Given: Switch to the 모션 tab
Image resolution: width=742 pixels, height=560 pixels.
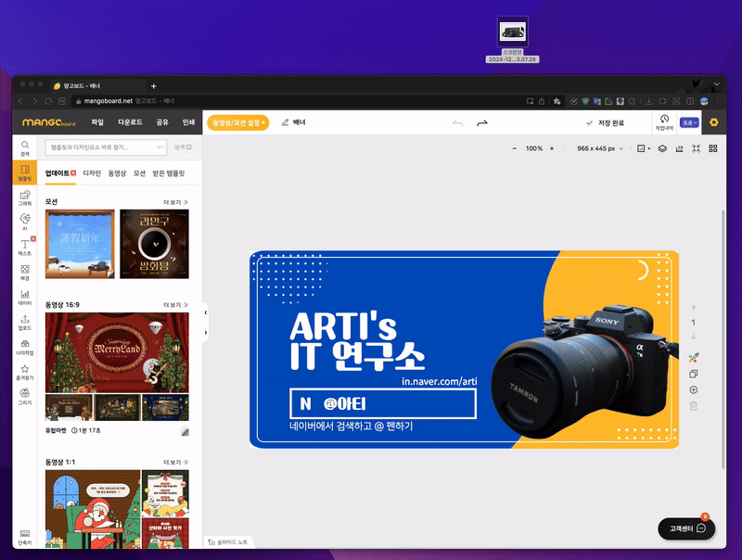Looking at the screenshot, I should click(x=139, y=173).
